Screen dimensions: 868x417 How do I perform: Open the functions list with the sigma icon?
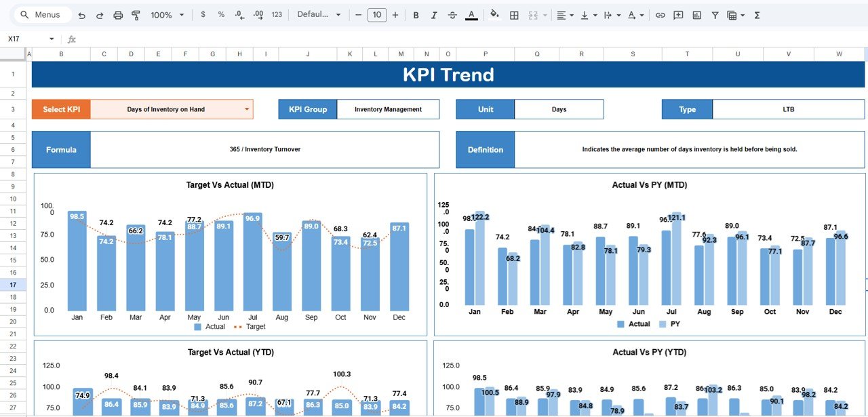coord(756,14)
